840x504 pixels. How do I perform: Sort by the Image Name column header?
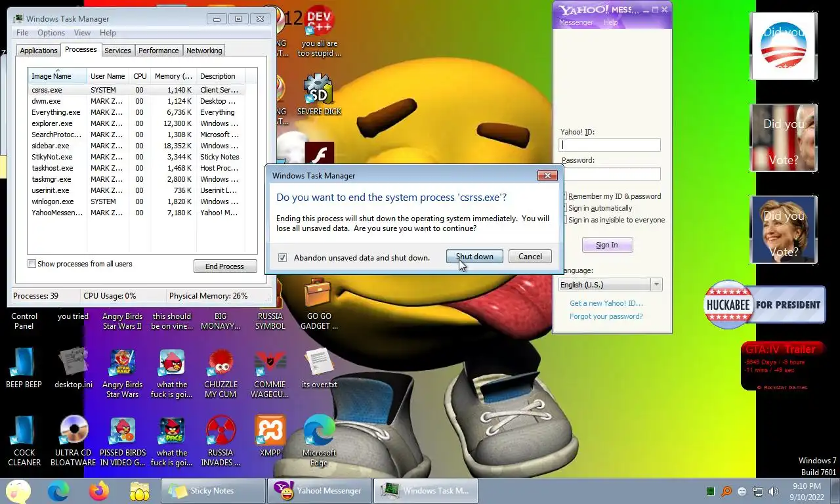[x=57, y=76]
